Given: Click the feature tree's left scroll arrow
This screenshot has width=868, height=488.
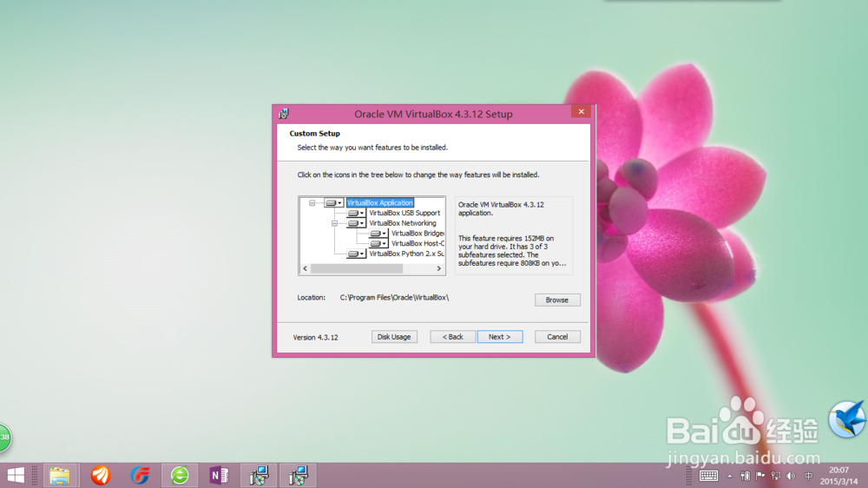Looking at the screenshot, I should (x=305, y=268).
